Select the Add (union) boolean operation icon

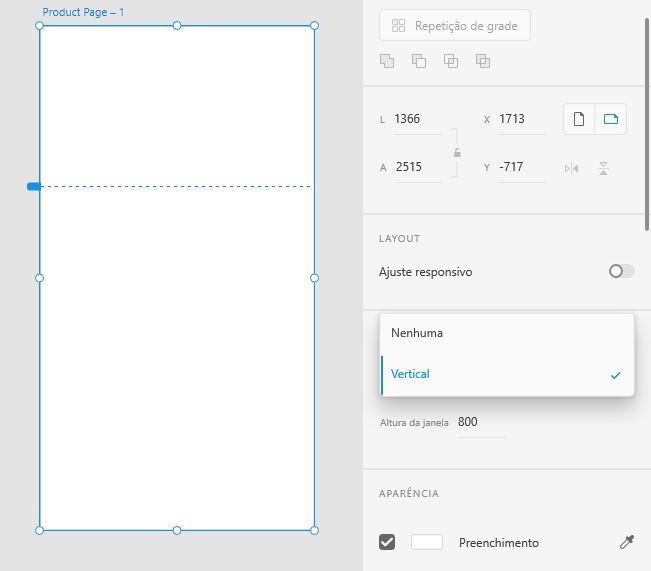[x=387, y=61]
